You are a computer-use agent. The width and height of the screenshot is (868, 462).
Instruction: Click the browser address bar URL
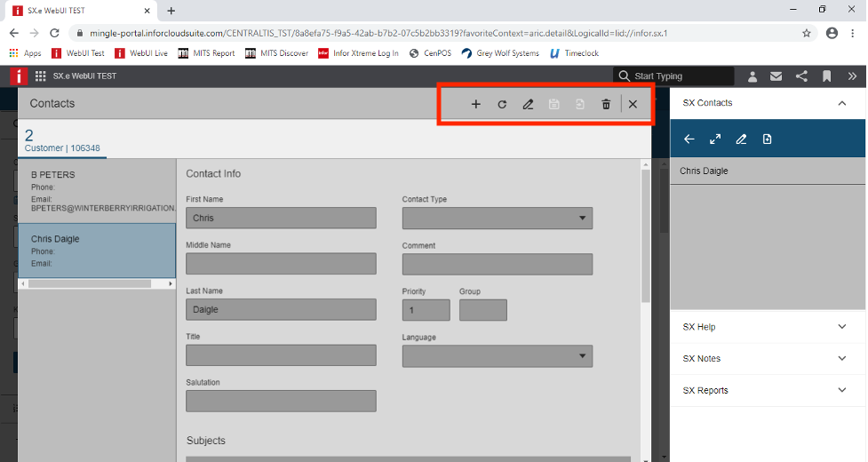click(x=378, y=33)
